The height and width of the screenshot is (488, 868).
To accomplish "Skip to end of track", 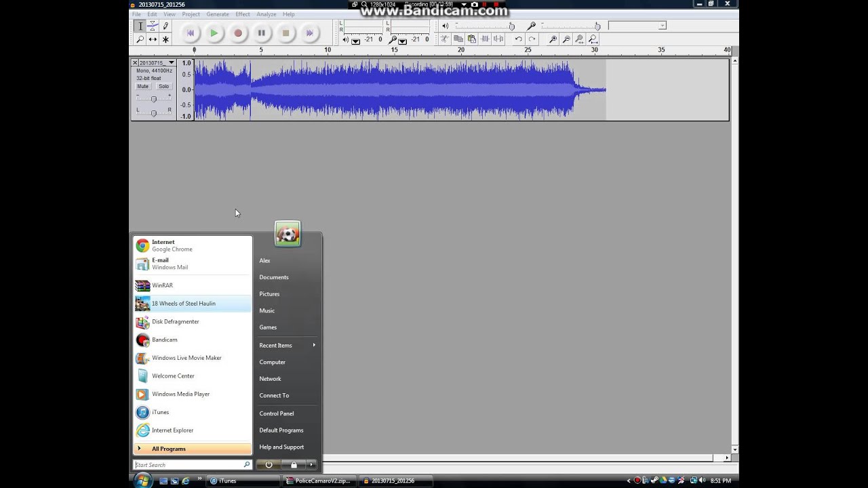I will point(309,33).
